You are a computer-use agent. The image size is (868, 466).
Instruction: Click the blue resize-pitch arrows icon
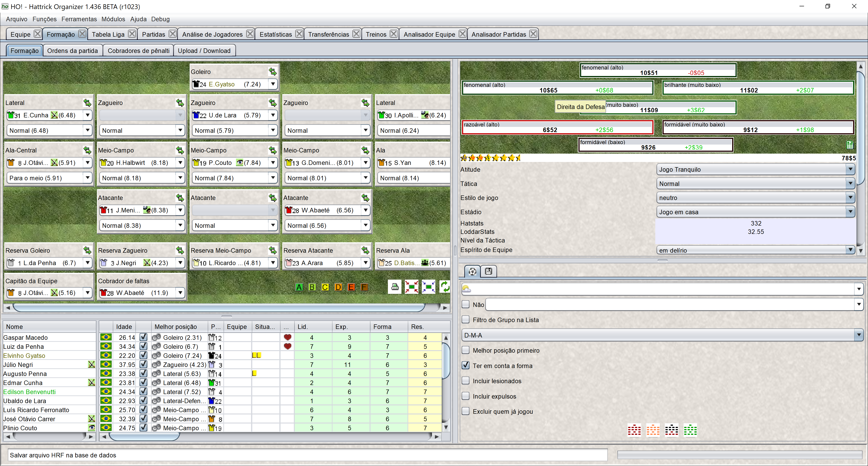428,287
